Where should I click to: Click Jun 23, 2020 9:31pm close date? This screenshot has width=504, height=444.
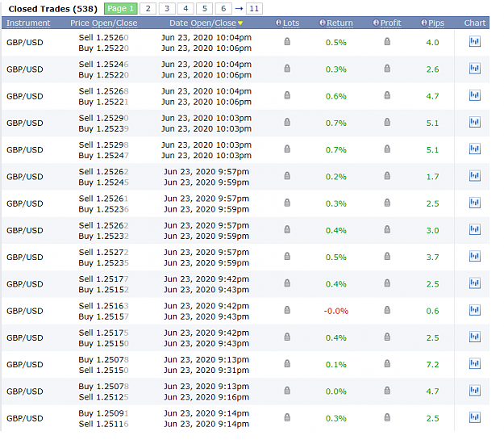(x=206, y=371)
